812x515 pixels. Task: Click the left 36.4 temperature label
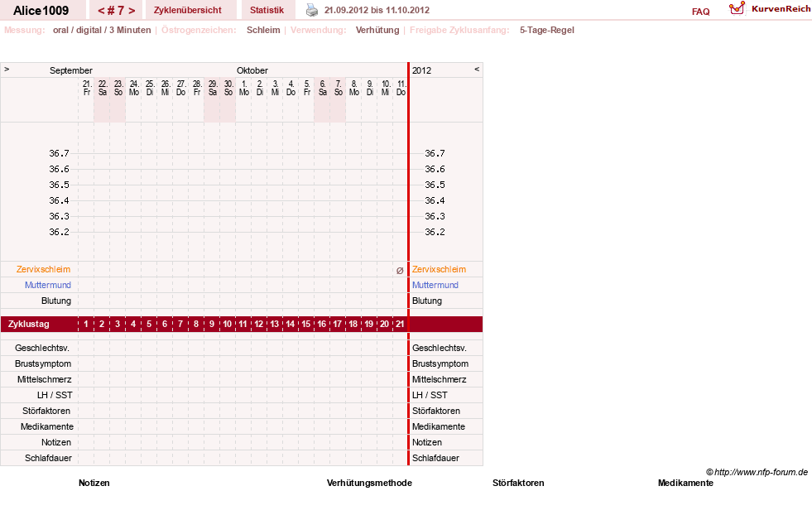point(59,200)
